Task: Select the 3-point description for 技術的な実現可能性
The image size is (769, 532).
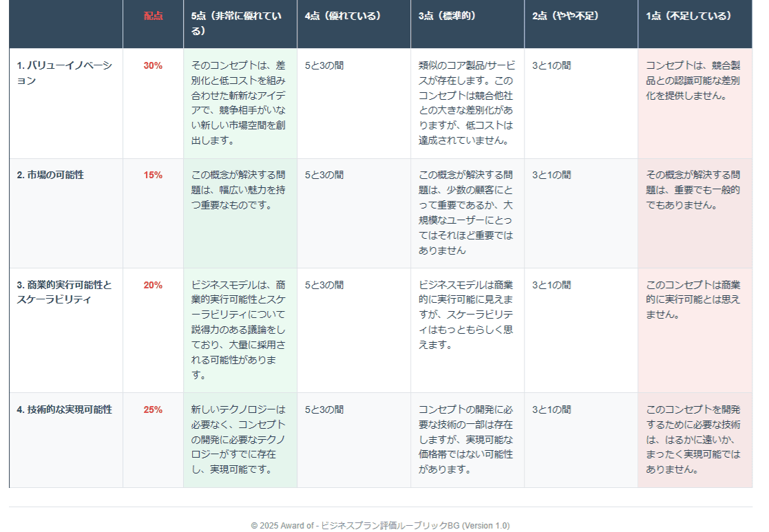Action: pos(466,439)
